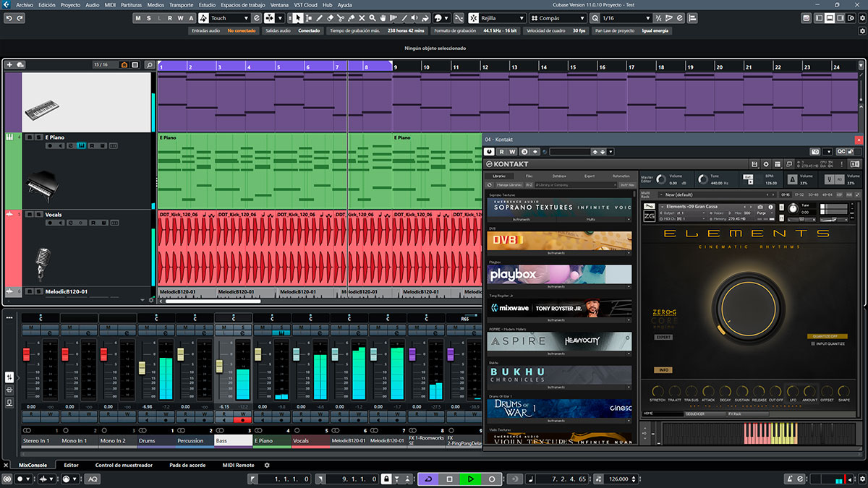Click Kontakt snapshot camera icon in plugin header
This screenshot has width=868, height=488.
[x=815, y=151]
